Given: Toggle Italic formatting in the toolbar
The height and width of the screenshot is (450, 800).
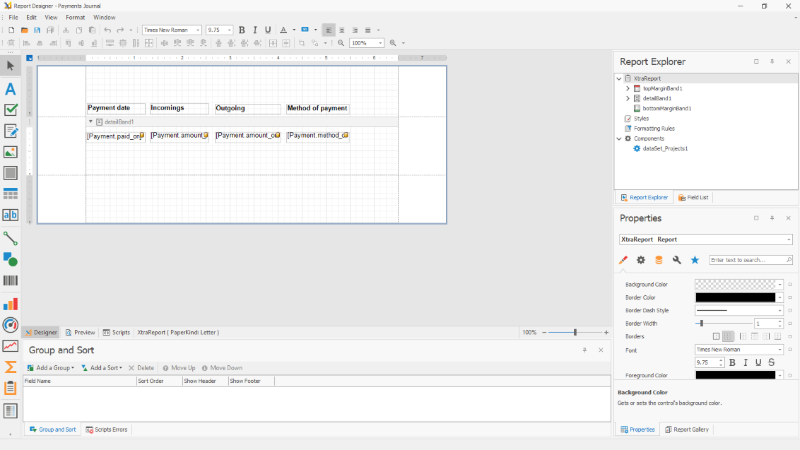Looking at the screenshot, I should click(255, 30).
